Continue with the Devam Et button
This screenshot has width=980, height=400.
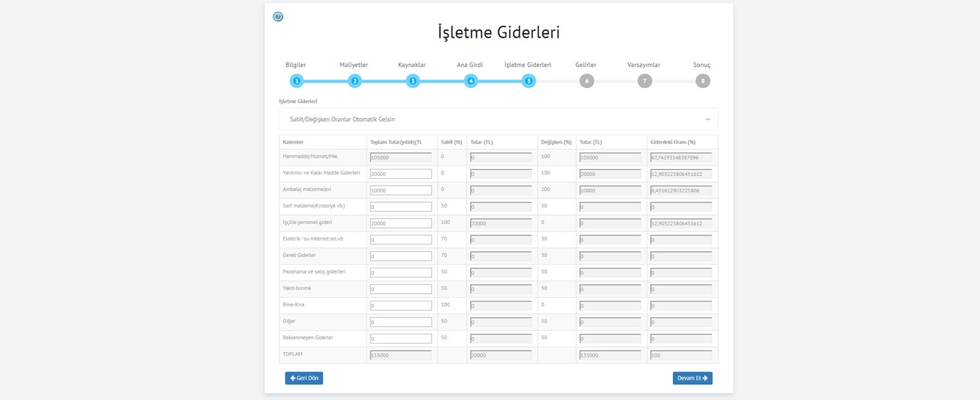[692, 378]
